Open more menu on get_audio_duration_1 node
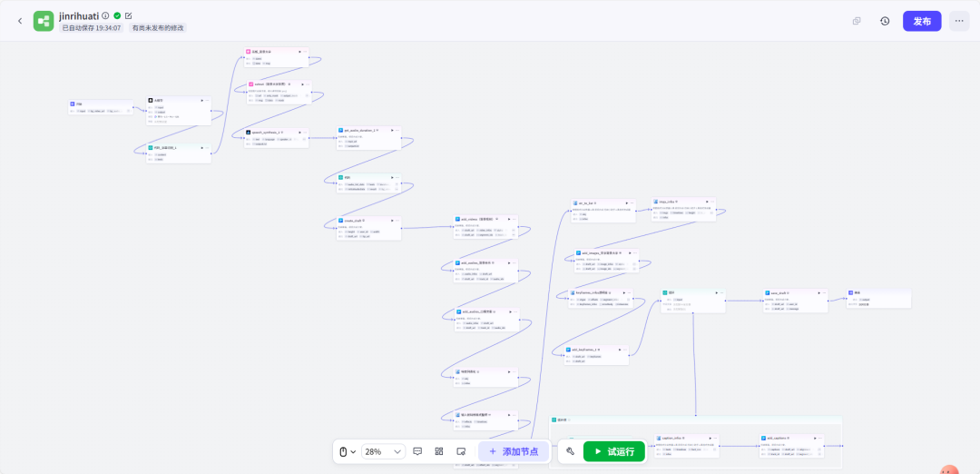The width and height of the screenshot is (980, 474). coord(397,130)
